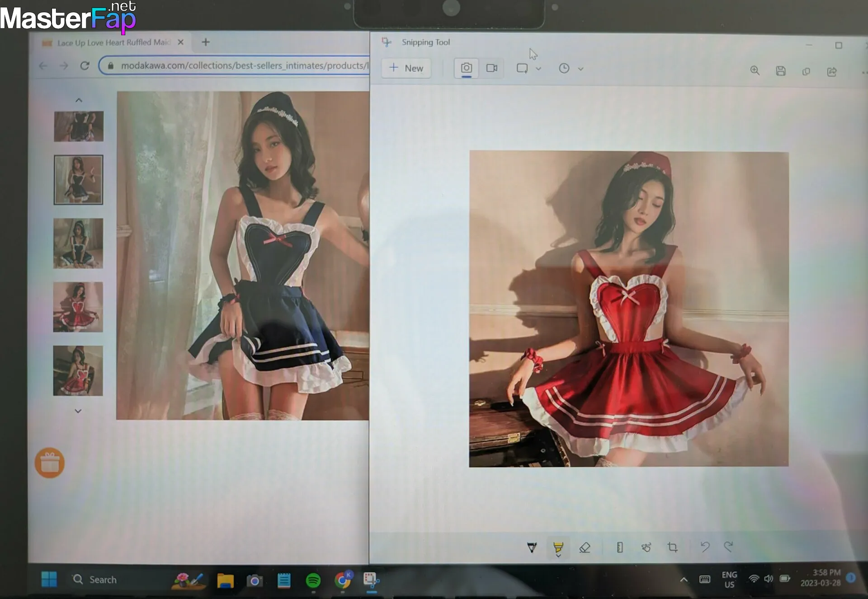
Task: Select the yellow highlighter tool
Action: 558,548
